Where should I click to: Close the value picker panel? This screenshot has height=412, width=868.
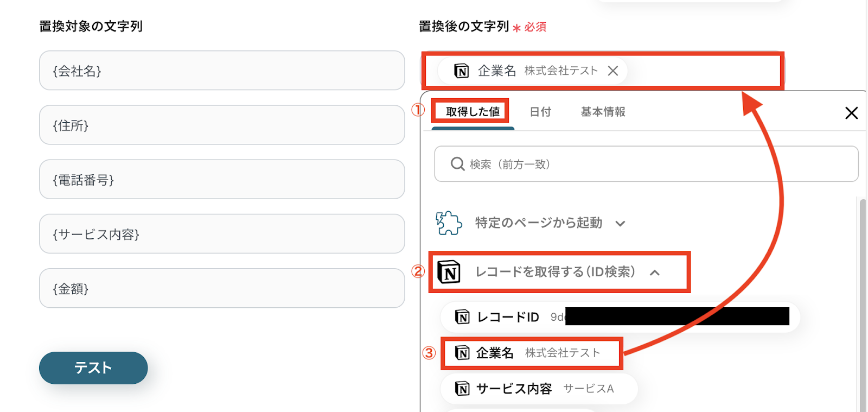point(851,113)
